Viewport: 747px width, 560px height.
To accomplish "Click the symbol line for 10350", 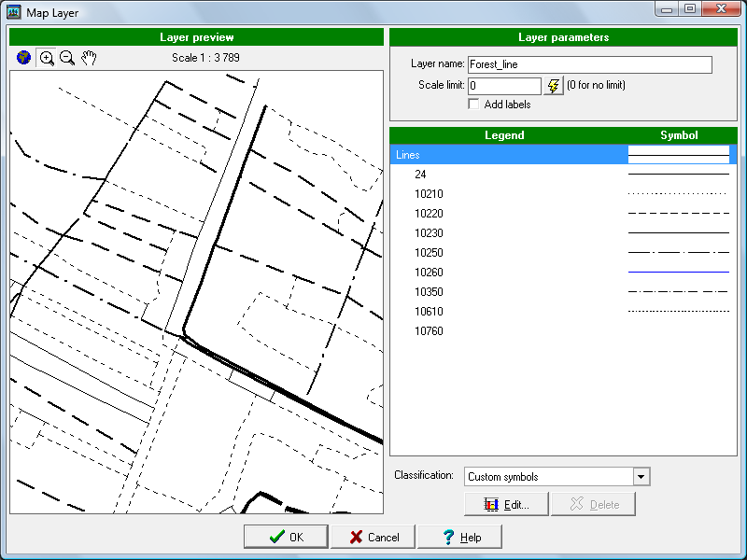I will tap(678, 292).
